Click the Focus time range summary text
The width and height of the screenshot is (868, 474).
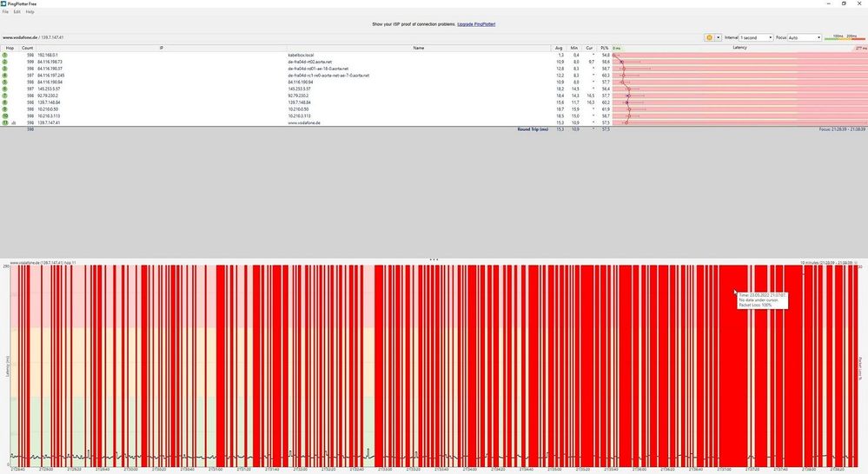pos(842,129)
